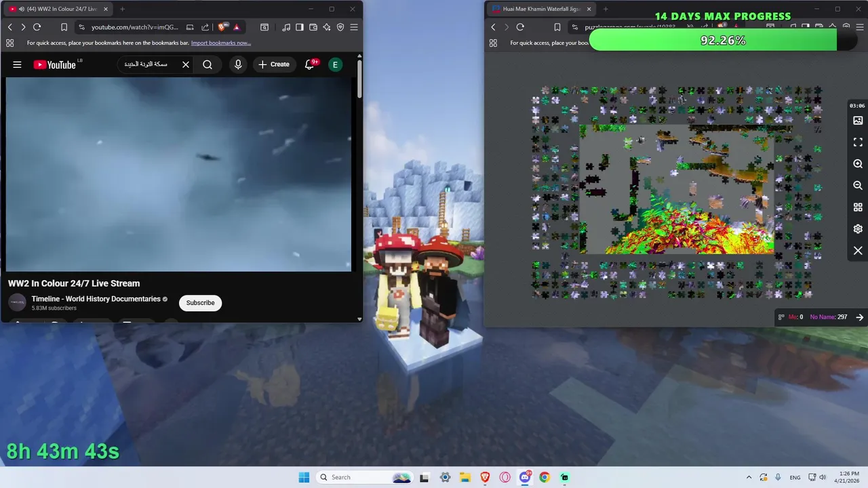The height and width of the screenshot is (488, 868).
Task: Open Google Chrome from taskbar
Action: pyautogui.click(x=545, y=477)
